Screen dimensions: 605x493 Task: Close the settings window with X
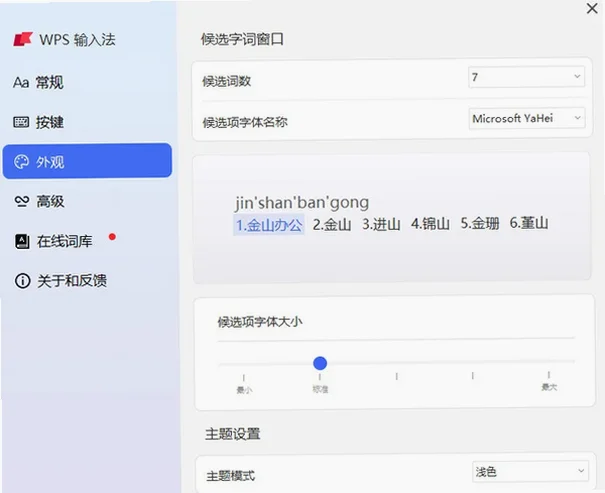pos(592,8)
